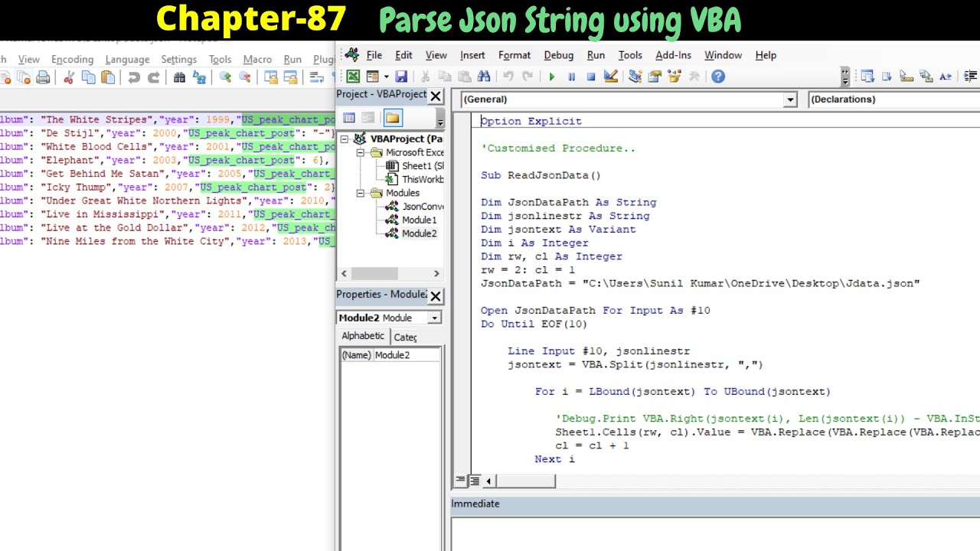Open the Object Browser icon
This screenshot has height=551, width=980.
click(x=675, y=77)
